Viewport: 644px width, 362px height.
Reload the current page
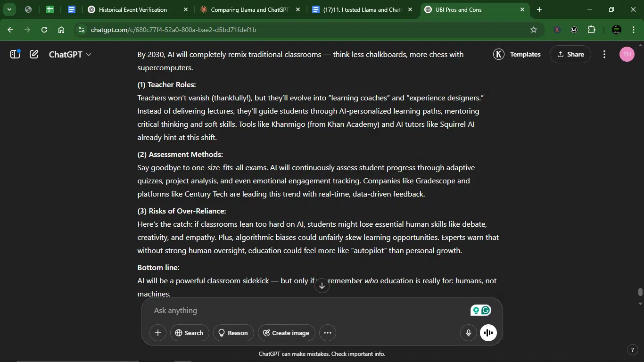44,30
